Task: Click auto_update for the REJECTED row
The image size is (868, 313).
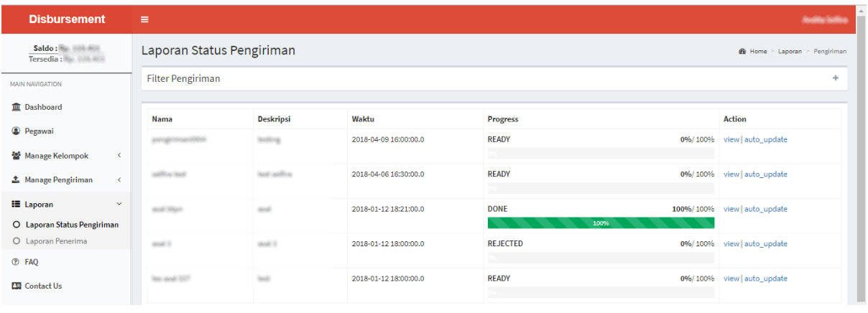Action: pos(765,244)
